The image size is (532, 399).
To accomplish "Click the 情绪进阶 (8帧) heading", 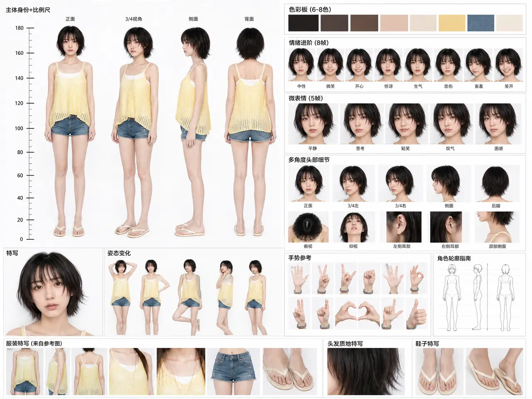I will 309,42.
